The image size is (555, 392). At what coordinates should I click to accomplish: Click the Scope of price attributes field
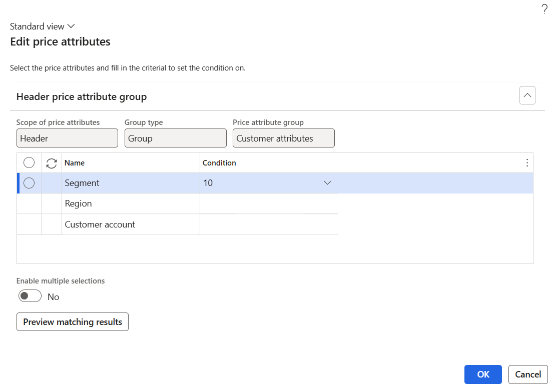tap(67, 138)
